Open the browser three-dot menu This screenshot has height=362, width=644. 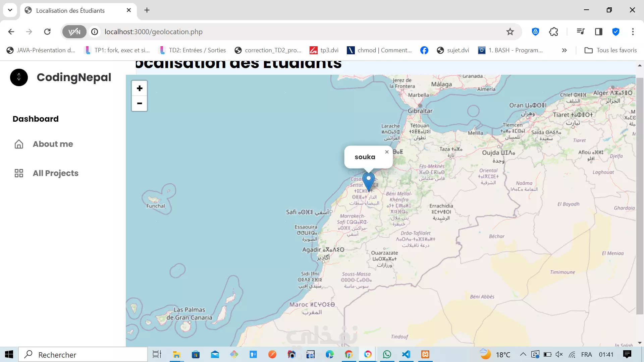pos(633,32)
